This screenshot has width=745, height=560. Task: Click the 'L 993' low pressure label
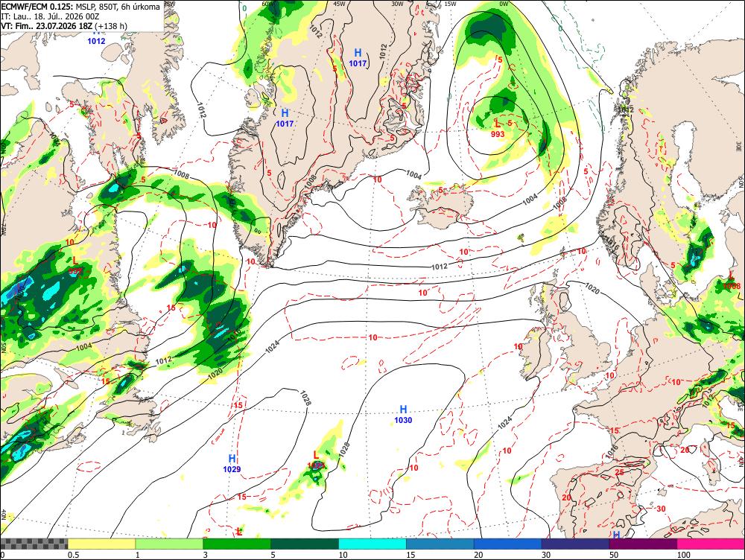coord(498,129)
